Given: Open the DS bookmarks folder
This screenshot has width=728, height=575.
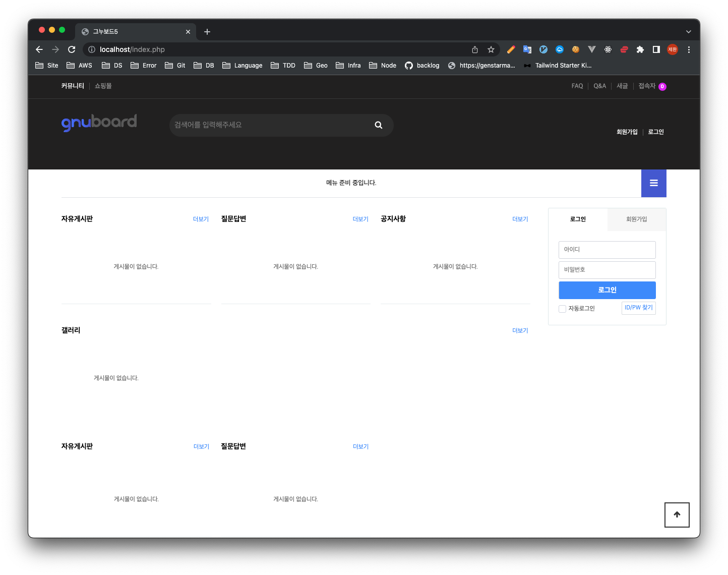Looking at the screenshot, I should (112, 66).
